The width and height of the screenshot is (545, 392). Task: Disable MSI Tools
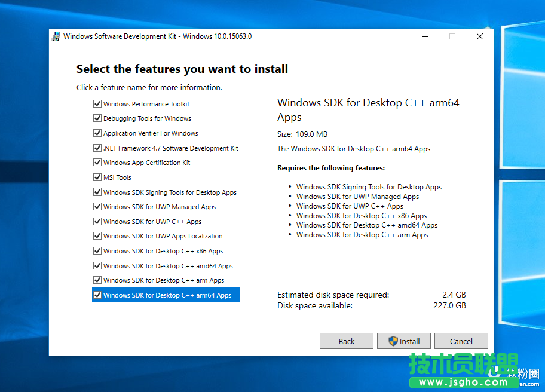[x=97, y=177]
